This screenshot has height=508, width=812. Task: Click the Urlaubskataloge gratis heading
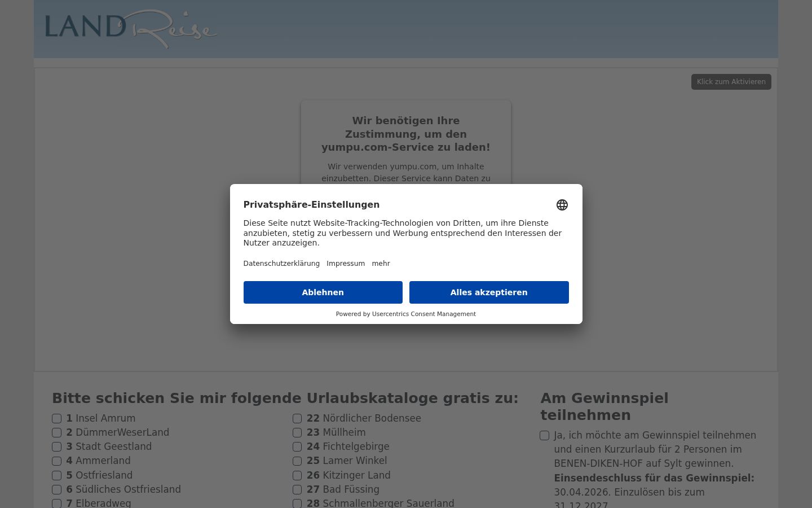point(285,398)
